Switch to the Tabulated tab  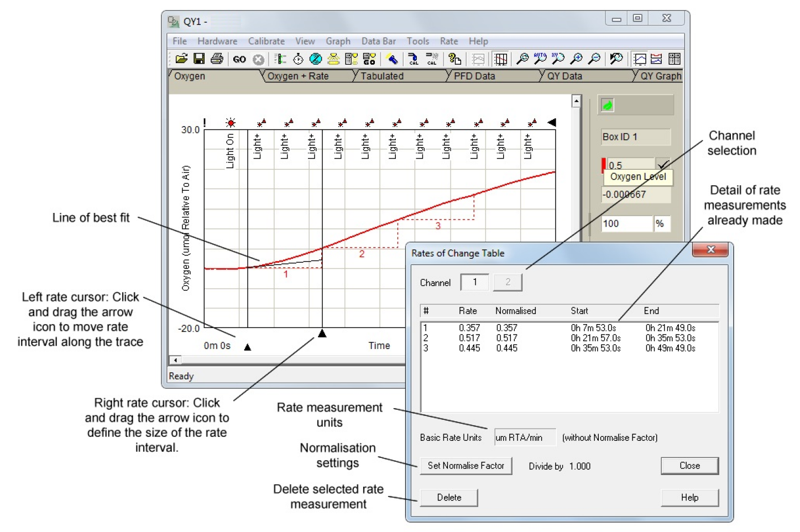[382, 76]
